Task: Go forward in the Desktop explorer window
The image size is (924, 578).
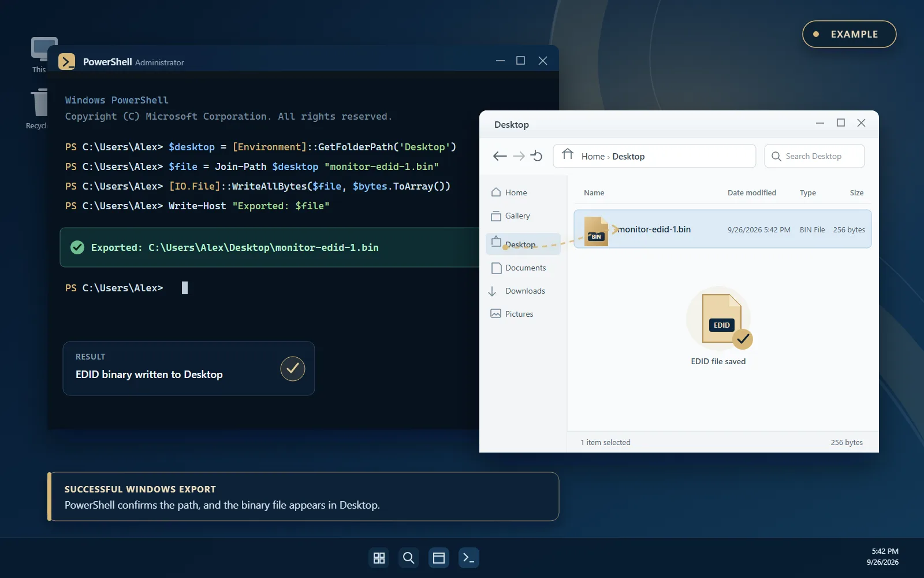Action: tap(519, 156)
